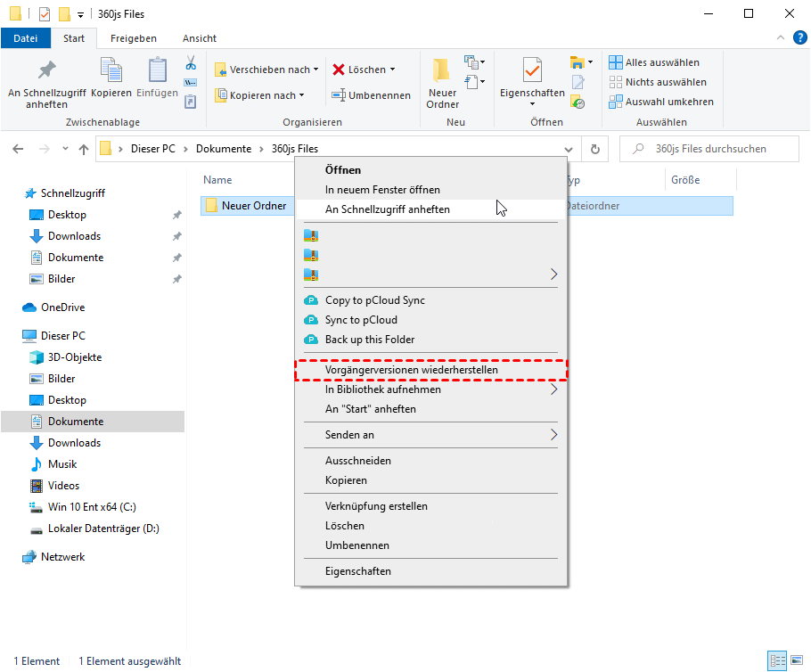Switch to the Ansicht tab
Screen dimensions: 811x672
click(200, 38)
